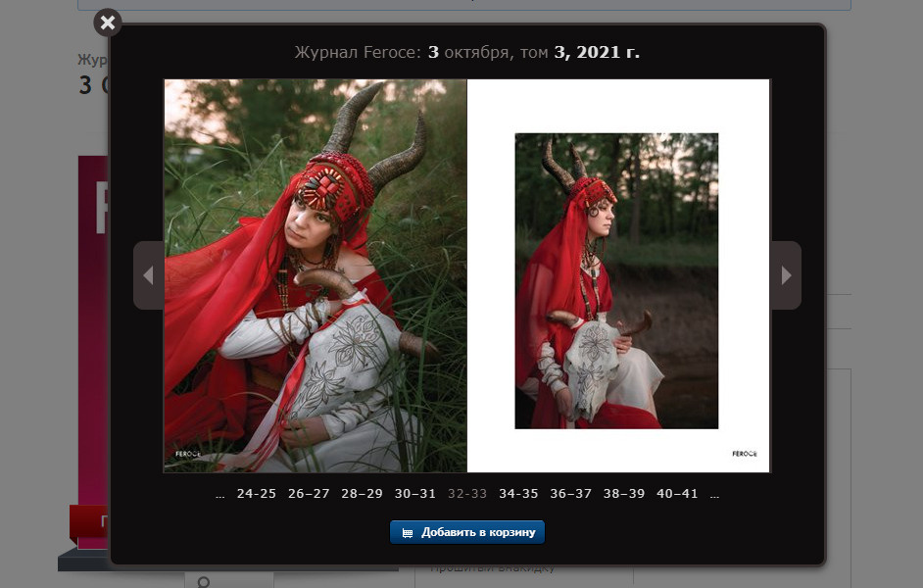Click the Feroce logo on left page
This screenshot has height=588, width=923.
click(x=188, y=455)
